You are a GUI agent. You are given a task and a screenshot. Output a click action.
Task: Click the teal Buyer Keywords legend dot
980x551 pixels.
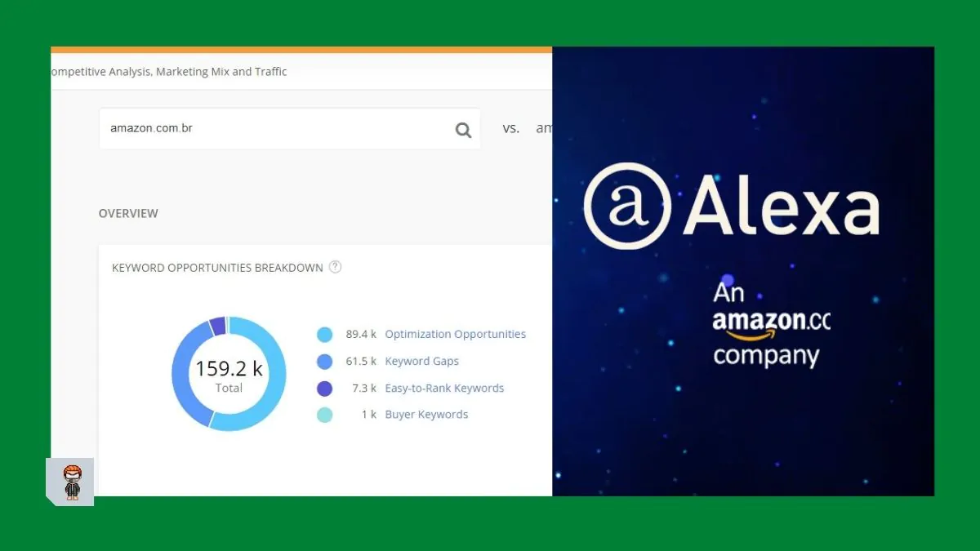324,415
